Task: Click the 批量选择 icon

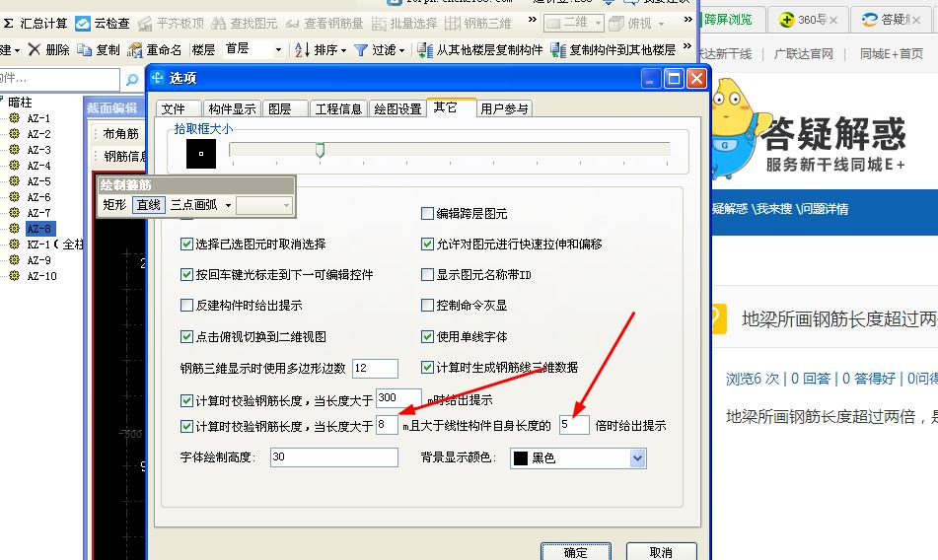Action: click(x=379, y=24)
